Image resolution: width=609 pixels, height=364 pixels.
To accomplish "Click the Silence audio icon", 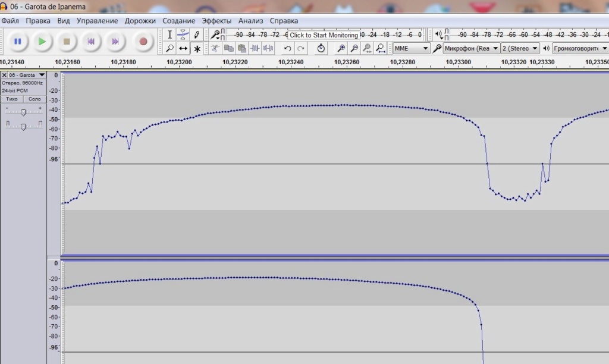I will 268,48.
